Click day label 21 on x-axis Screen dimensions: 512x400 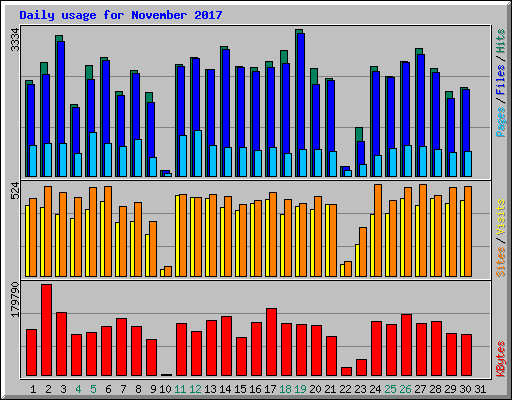(x=330, y=389)
